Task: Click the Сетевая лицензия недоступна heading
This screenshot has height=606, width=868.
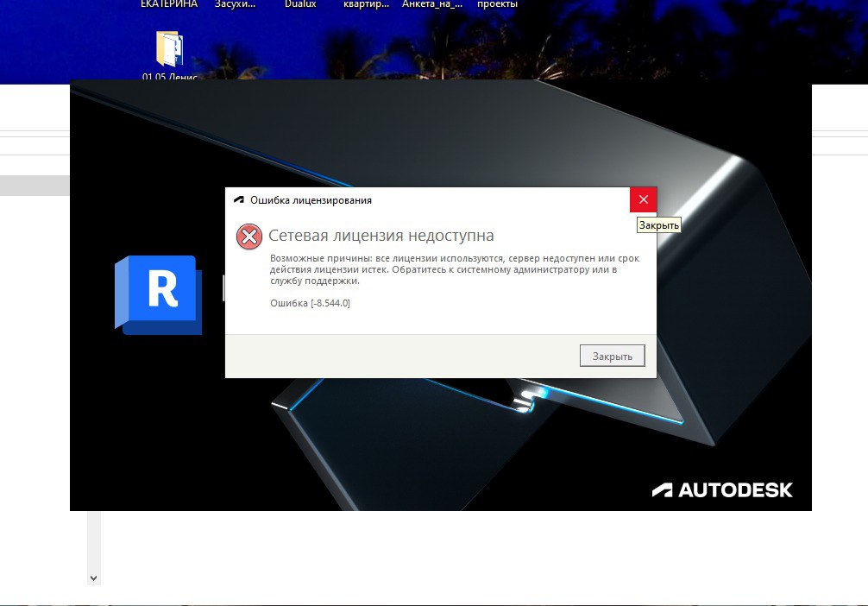Action: [381, 236]
